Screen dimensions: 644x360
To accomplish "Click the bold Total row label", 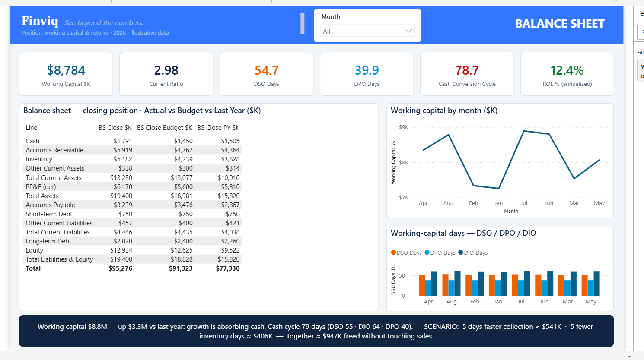I will pos(33,268).
